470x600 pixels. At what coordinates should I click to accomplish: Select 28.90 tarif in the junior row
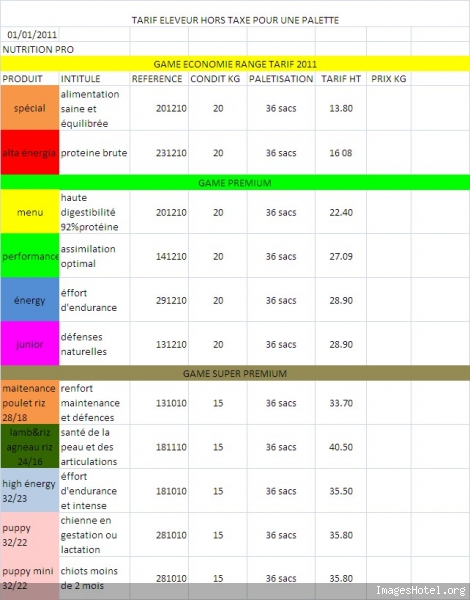click(341, 344)
